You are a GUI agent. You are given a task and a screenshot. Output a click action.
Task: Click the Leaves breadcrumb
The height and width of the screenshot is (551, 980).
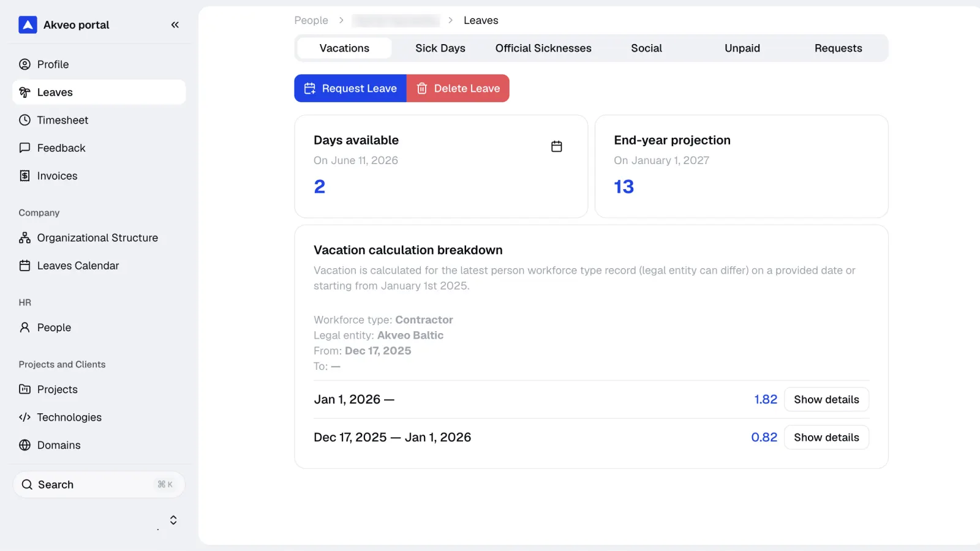click(x=481, y=20)
